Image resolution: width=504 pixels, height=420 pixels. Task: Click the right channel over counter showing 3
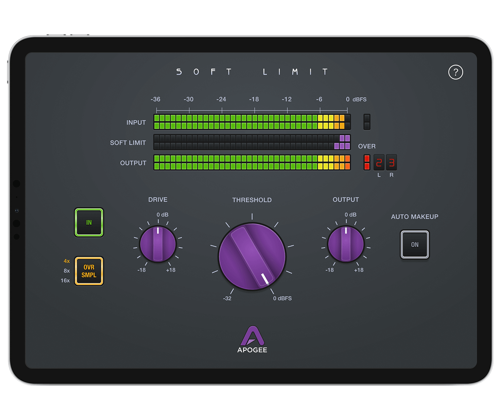point(392,162)
